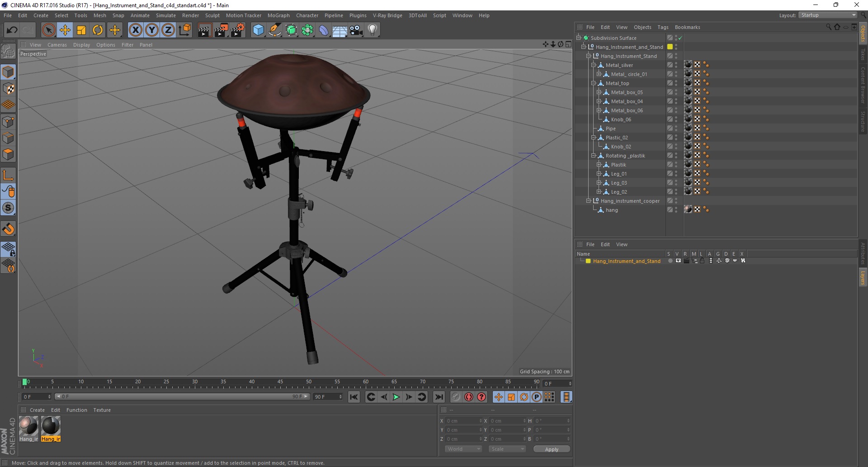Activate the Move tool in toolbar

(x=65, y=30)
